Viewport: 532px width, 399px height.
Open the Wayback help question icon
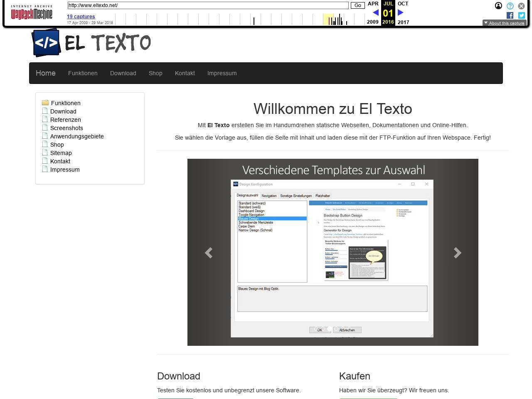[510, 6]
